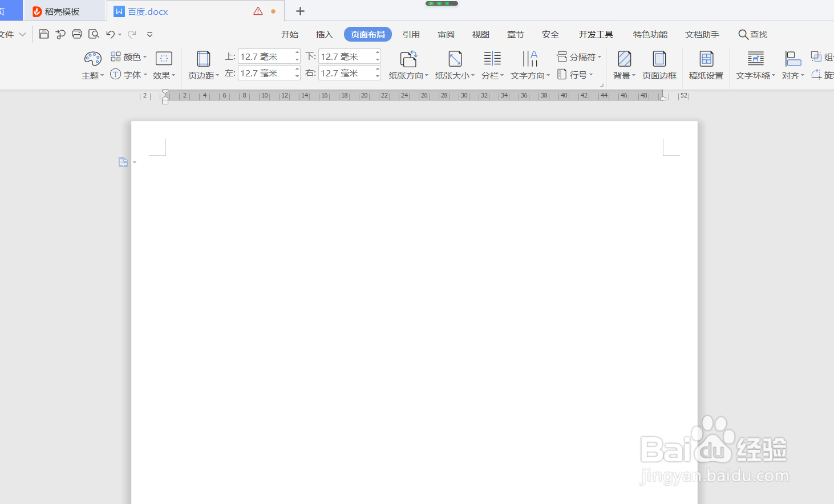The width and height of the screenshot is (834, 504).
Task: Click the Save icon in quick access toolbar
Action: (44, 34)
